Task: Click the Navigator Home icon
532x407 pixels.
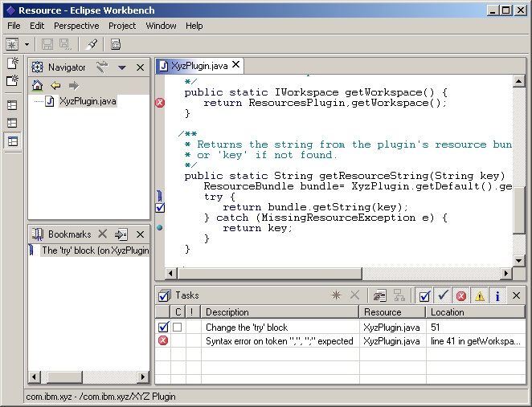Action: point(37,85)
